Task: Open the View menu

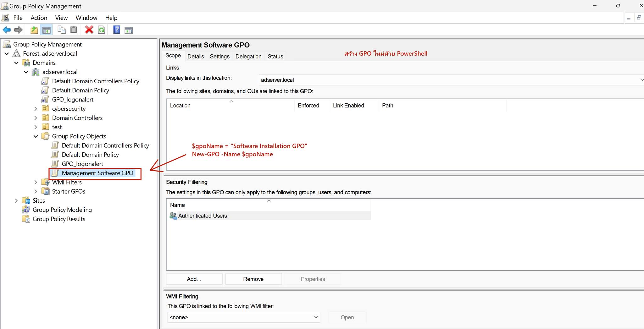Action: point(61,18)
